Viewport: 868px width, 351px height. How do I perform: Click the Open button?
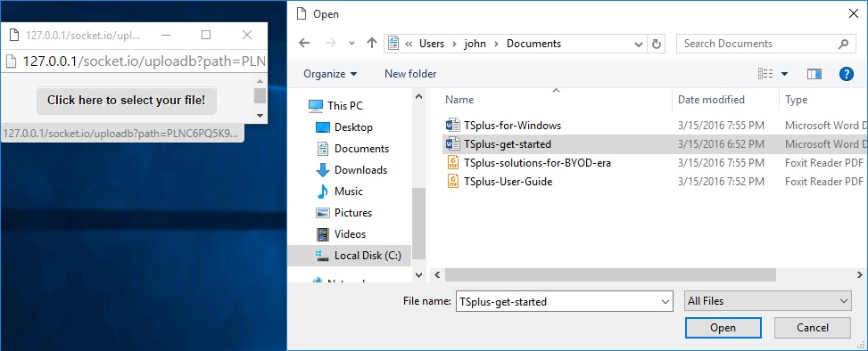click(723, 328)
